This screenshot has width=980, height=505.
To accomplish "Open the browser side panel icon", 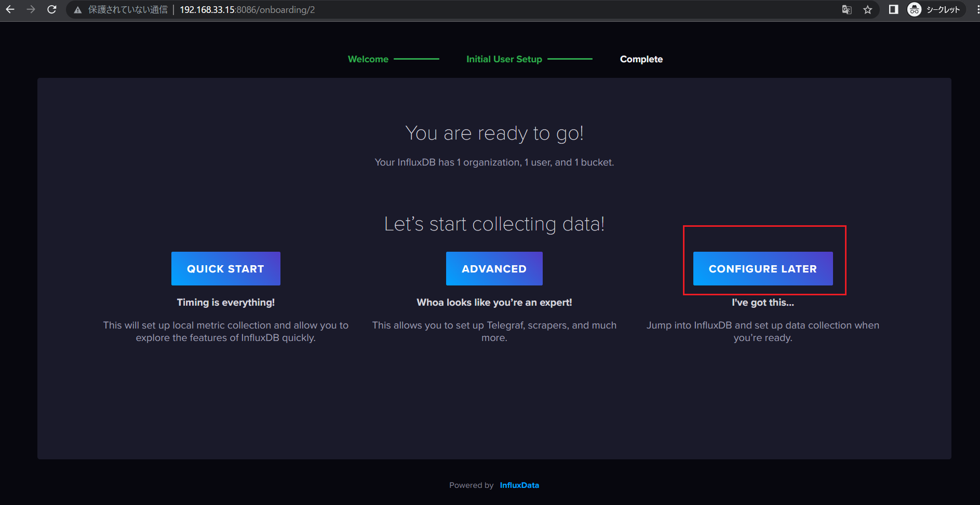I will click(x=893, y=9).
